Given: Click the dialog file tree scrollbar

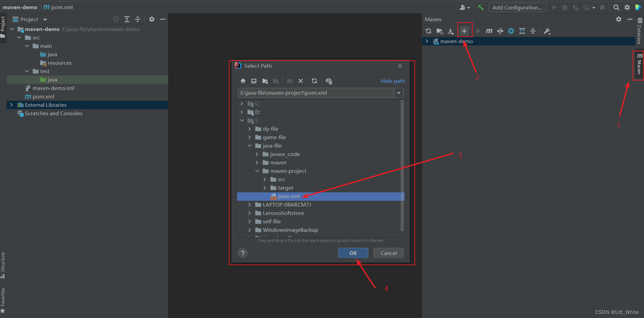Looking at the screenshot, I should pos(402,165).
